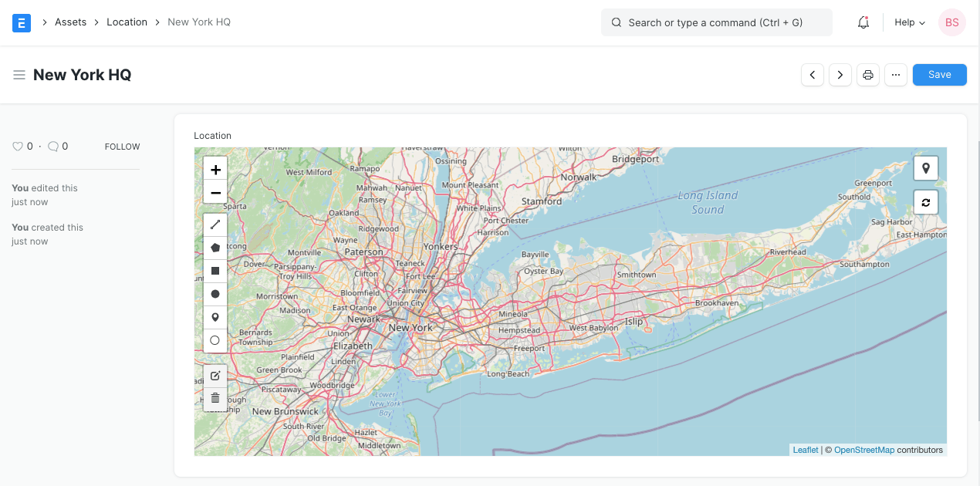Image resolution: width=980 pixels, height=486 pixels.
Task: Activate the delete layers trash tool
Action: click(x=215, y=398)
